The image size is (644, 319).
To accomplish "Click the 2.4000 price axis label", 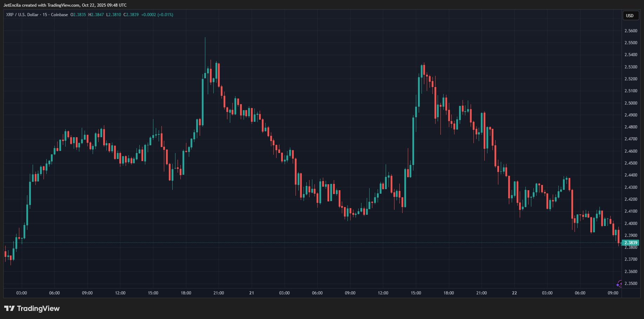I will pyautogui.click(x=631, y=224).
